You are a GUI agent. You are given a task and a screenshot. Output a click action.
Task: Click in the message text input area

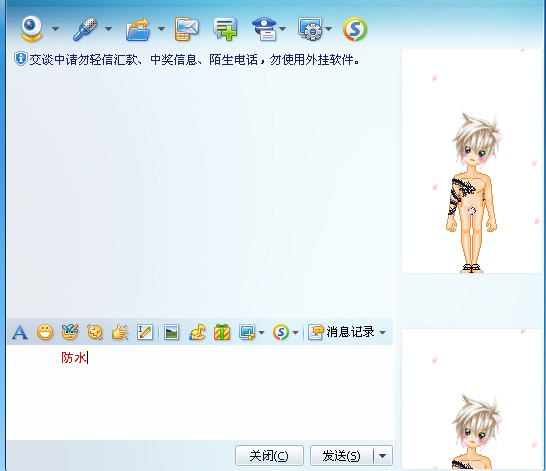[200, 392]
